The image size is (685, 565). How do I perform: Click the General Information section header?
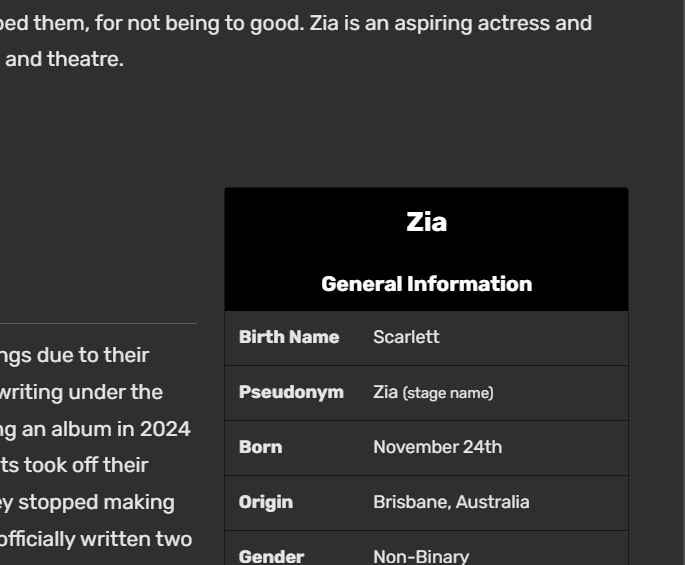pos(426,284)
